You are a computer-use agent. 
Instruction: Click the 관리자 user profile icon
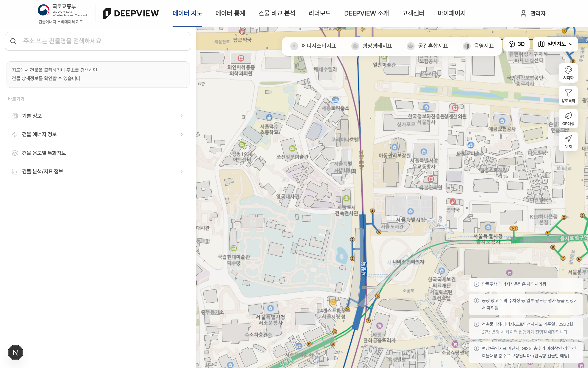coord(523,13)
